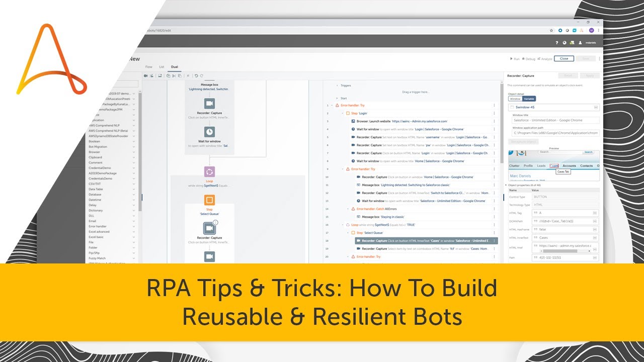
Task: Click 'Data Table' in the actions list
Action: point(95,189)
